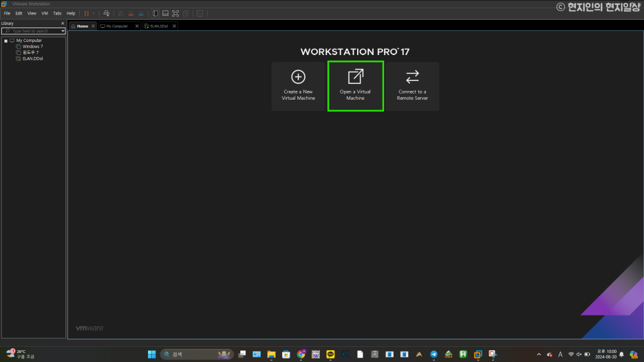Open the volume tray icon
This screenshot has height=362, width=644.
point(579,354)
